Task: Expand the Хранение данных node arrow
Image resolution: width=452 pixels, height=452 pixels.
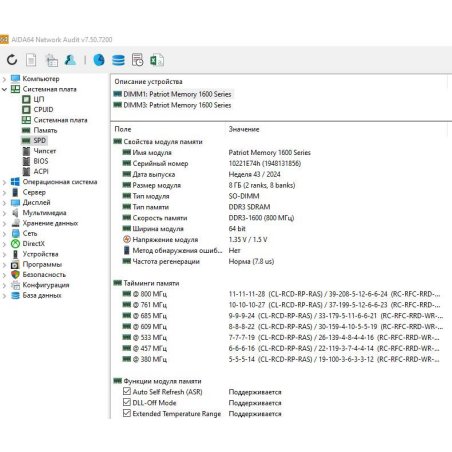Action: (4, 223)
